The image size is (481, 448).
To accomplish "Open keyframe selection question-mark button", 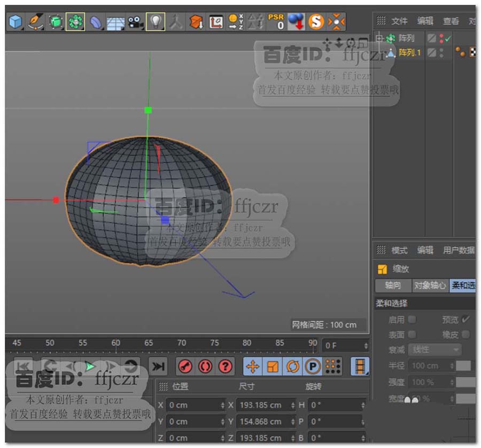I will pyautogui.click(x=226, y=366).
